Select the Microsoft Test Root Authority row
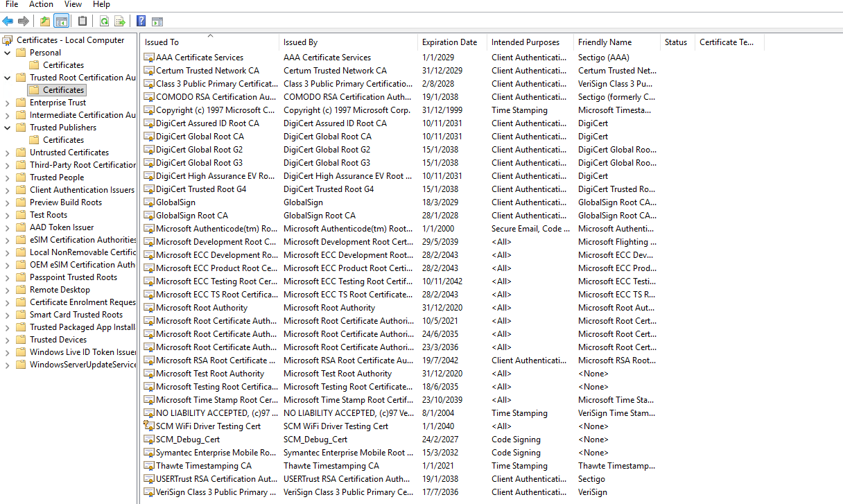The height and width of the screenshot is (504, 843). 400,374
